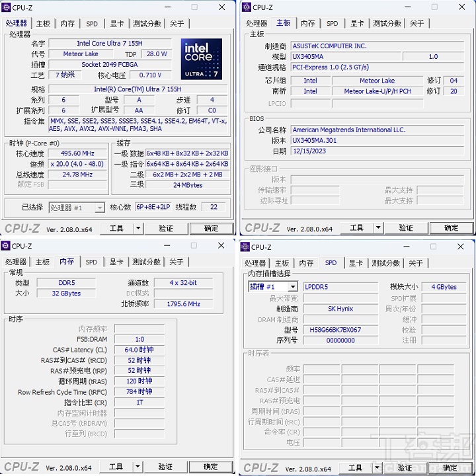Click northbridge frequency 1795.6 MHz

183,303
